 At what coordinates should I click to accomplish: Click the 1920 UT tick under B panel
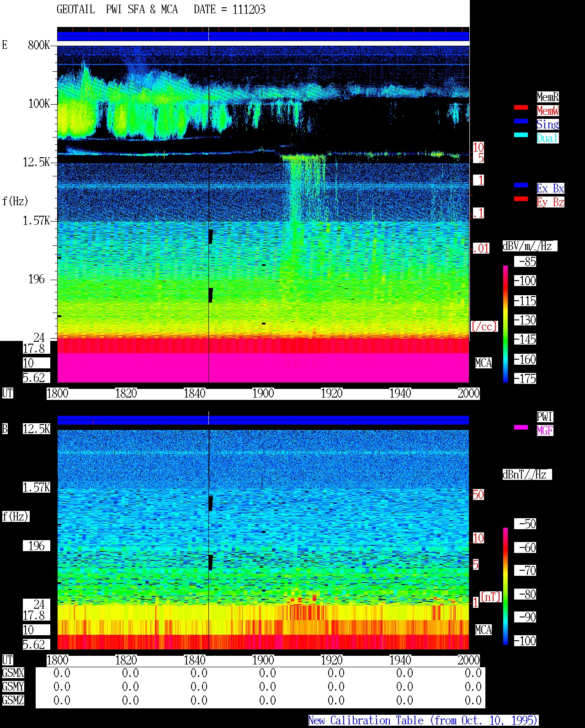click(x=332, y=660)
